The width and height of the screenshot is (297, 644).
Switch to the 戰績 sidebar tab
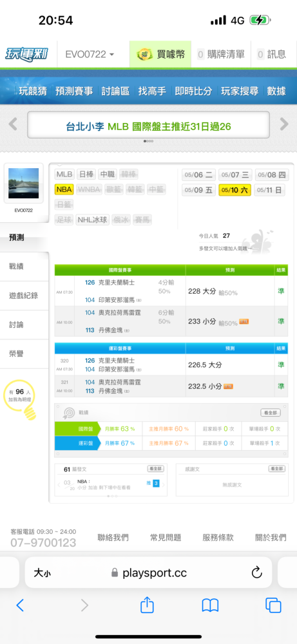click(x=24, y=267)
